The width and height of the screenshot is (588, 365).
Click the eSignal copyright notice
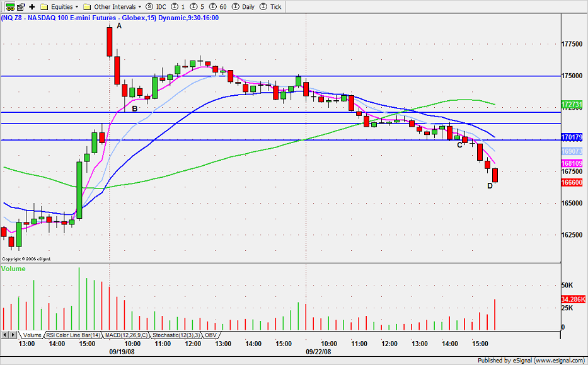pyautogui.click(x=26, y=259)
